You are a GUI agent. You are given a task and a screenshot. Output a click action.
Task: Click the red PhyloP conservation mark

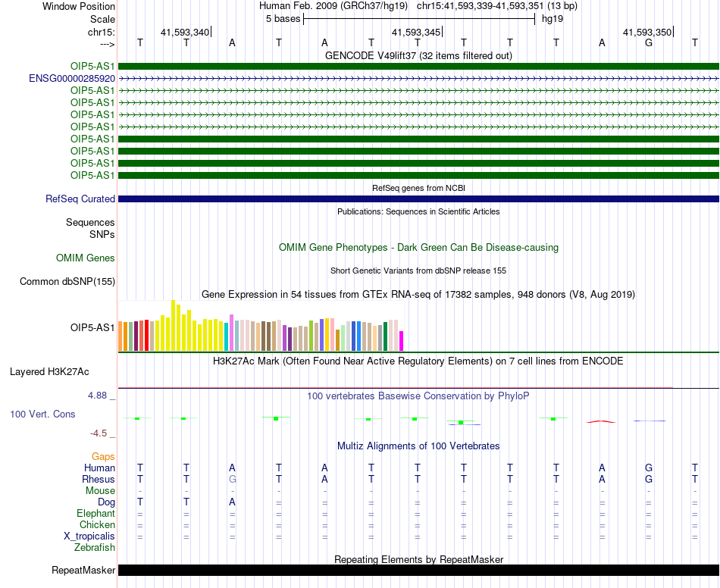click(x=601, y=421)
